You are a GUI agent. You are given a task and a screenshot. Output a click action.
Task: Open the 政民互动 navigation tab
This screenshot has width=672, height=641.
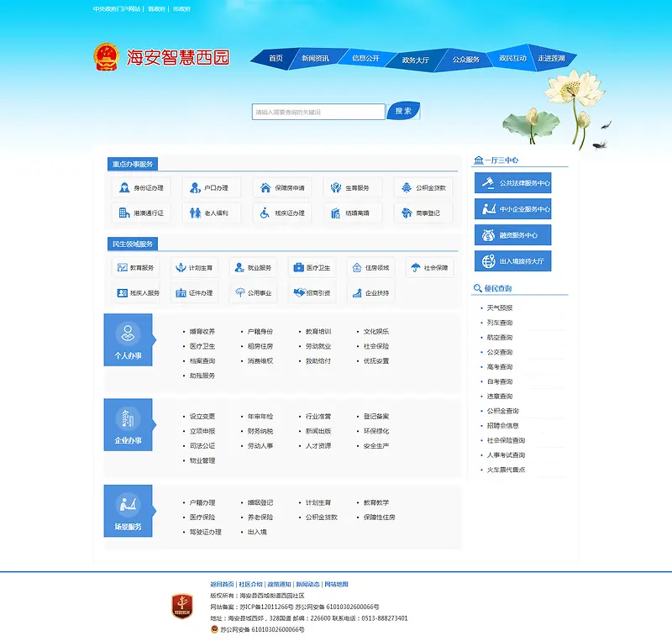[512, 58]
